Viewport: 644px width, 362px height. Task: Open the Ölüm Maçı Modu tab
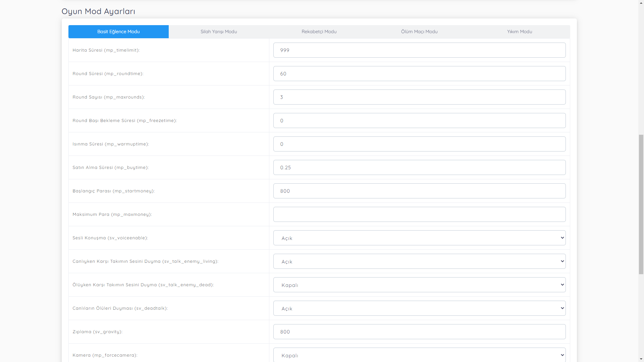(x=419, y=32)
